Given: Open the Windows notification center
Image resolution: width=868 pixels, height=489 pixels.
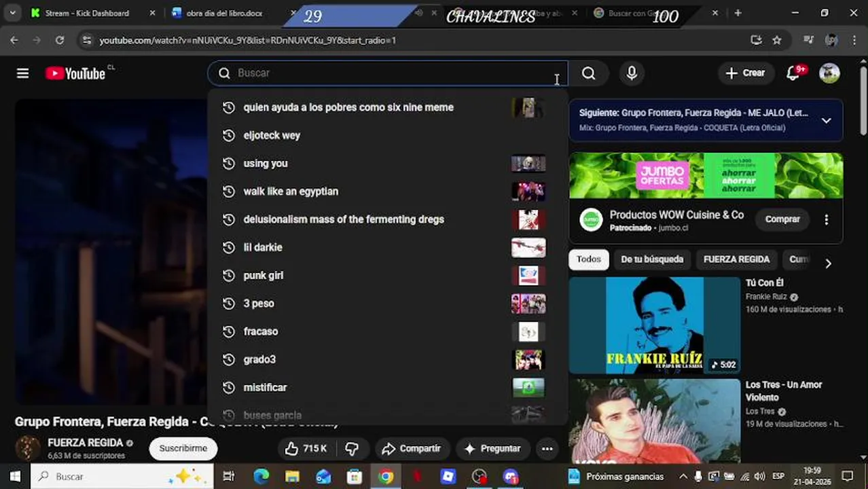Looking at the screenshot, I should click(848, 476).
